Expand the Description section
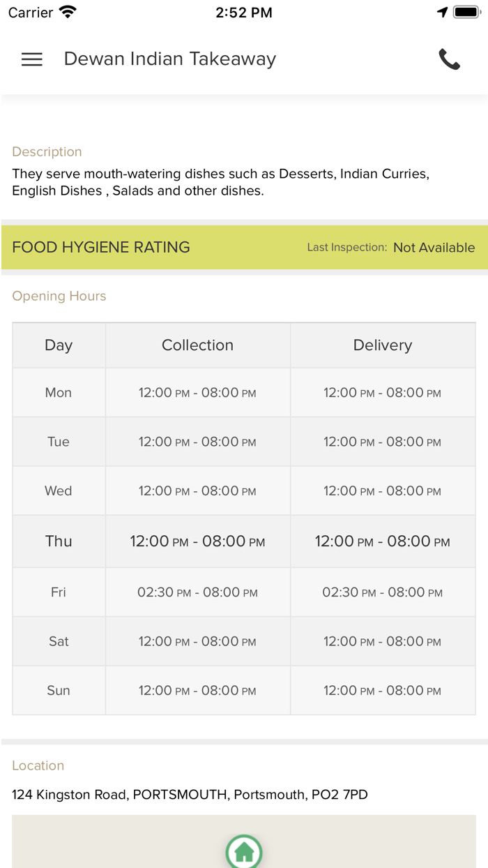Viewport: 488px width, 868px height. coord(47,151)
